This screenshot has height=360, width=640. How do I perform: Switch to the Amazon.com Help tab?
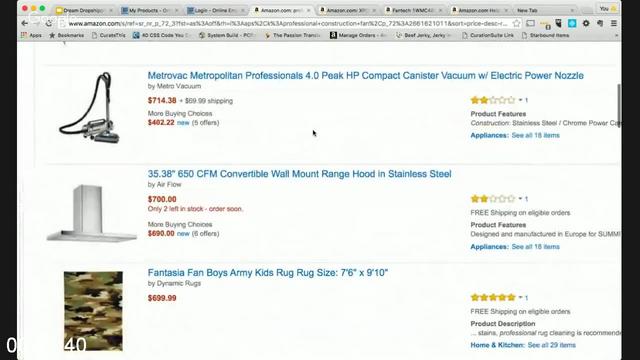[480, 10]
